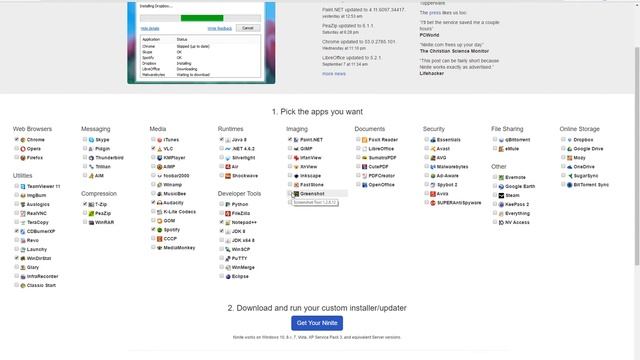Viewport: 640px width, 360px height.
Task: Click the Paint.NET icon
Action: pyautogui.click(x=296, y=140)
